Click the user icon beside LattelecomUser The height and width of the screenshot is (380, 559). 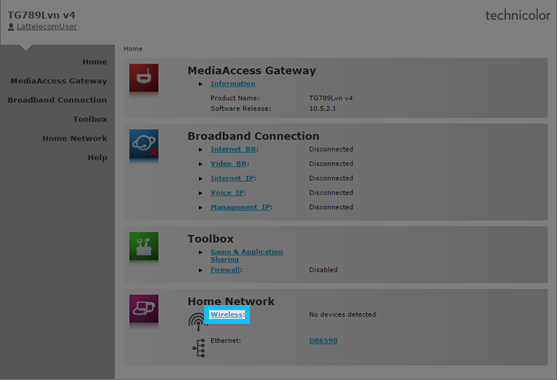point(11,27)
